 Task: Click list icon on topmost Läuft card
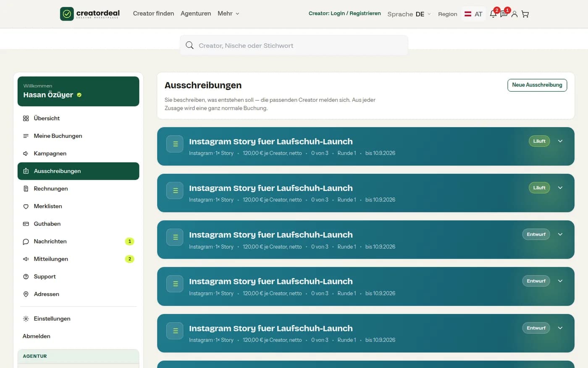point(175,144)
